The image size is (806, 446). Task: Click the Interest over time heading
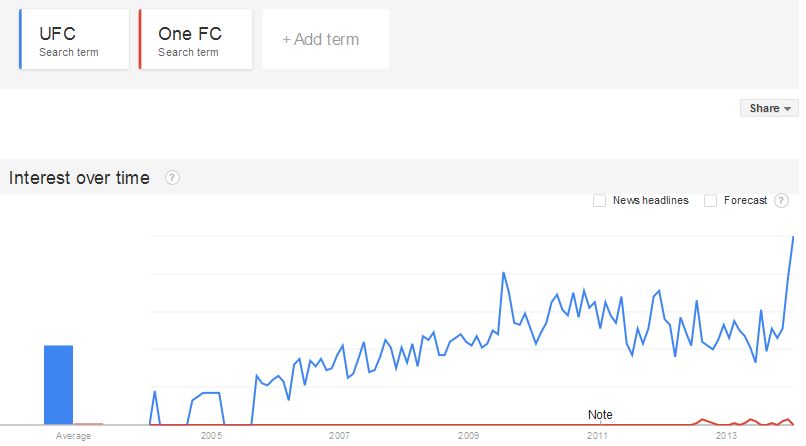click(79, 178)
